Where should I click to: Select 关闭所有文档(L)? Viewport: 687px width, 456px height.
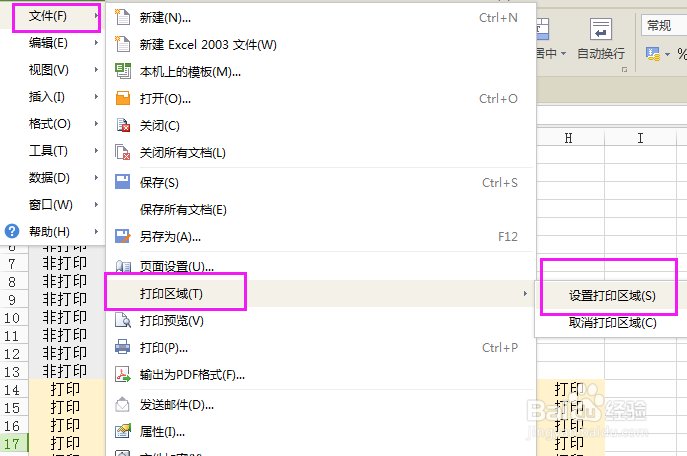(321, 152)
